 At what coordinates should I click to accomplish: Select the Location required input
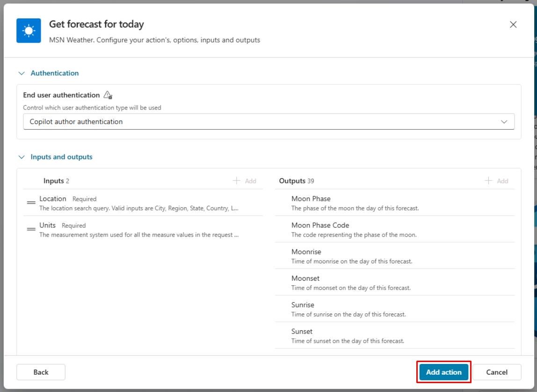(x=140, y=203)
